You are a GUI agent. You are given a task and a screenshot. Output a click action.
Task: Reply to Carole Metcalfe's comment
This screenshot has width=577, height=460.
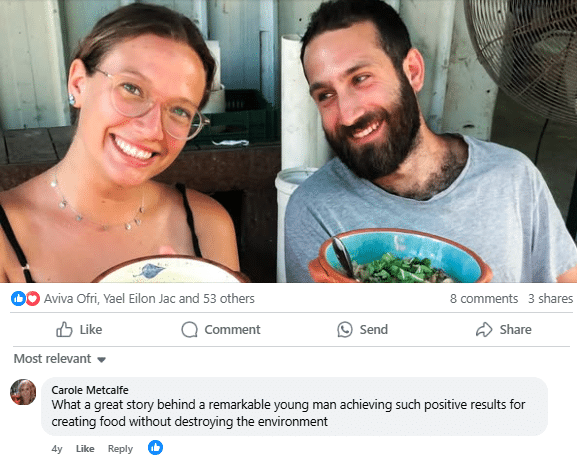(x=120, y=449)
